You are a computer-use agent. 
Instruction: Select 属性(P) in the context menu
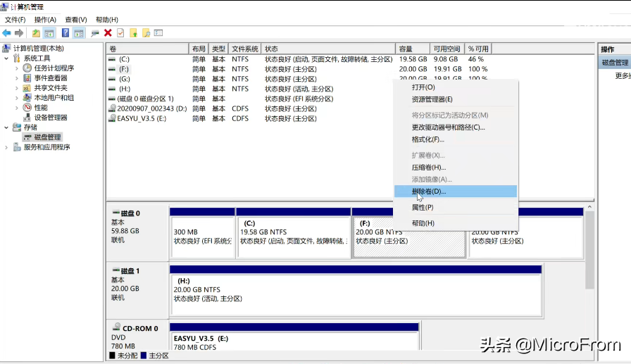pos(422,208)
